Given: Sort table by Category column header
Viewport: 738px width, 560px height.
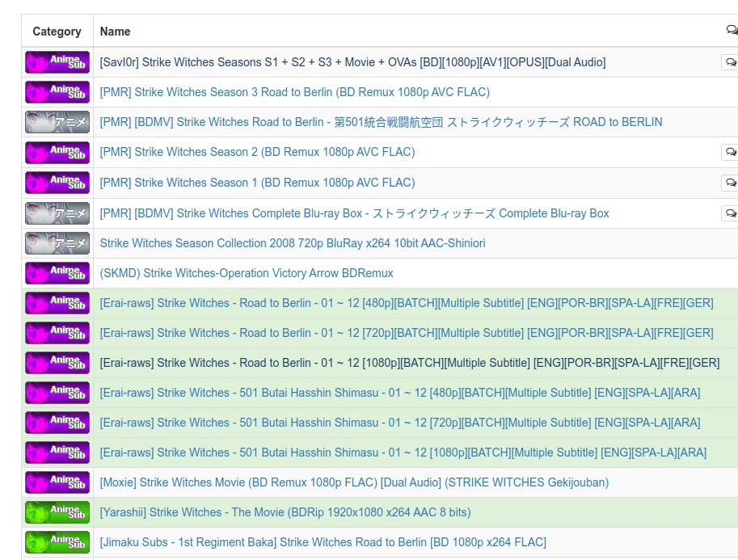Looking at the screenshot, I should (57, 31).
